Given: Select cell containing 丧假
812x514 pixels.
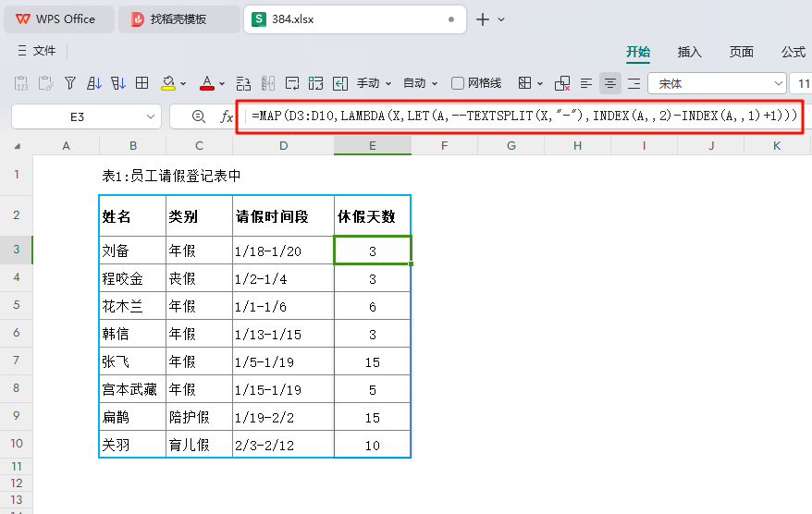Looking at the screenshot, I should [x=200, y=278].
